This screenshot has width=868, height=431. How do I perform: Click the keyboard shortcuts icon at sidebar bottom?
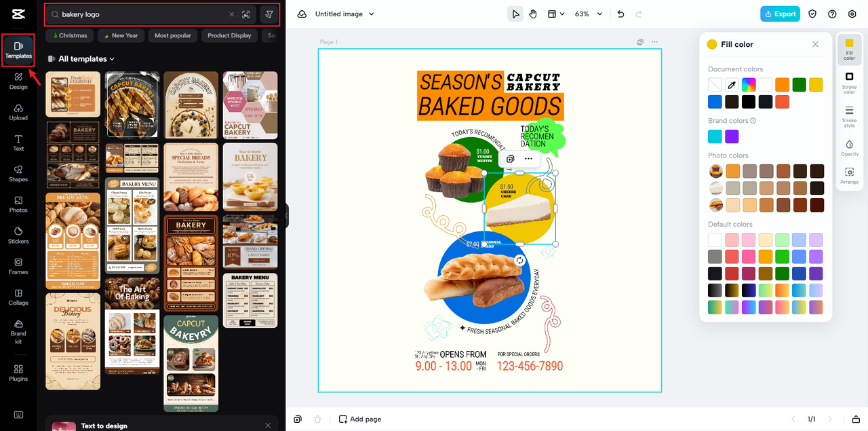tap(18, 415)
